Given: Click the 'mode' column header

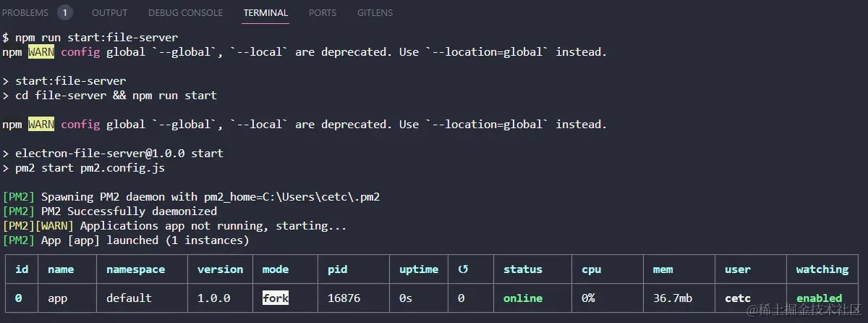Looking at the screenshot, I should 276,269.
